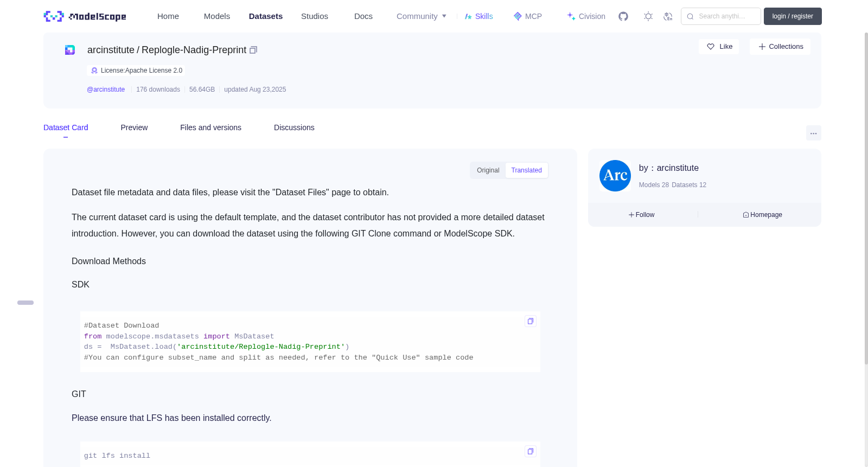The height and width of the screenshot is (467, 868).
Task: Click the Skills sparkle icon
Action: coord(468,16)
